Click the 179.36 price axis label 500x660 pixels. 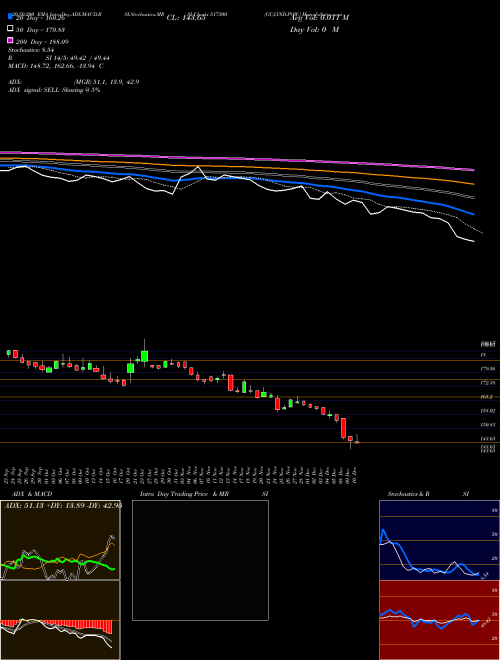pyautogui.click(x=488, y=369)
